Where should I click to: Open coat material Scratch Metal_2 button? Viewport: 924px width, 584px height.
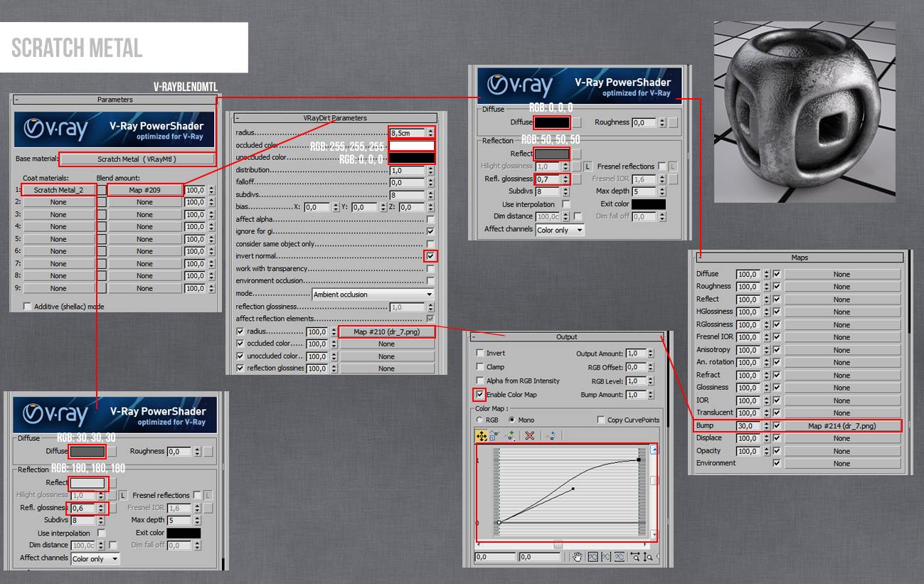click(58, 190)
